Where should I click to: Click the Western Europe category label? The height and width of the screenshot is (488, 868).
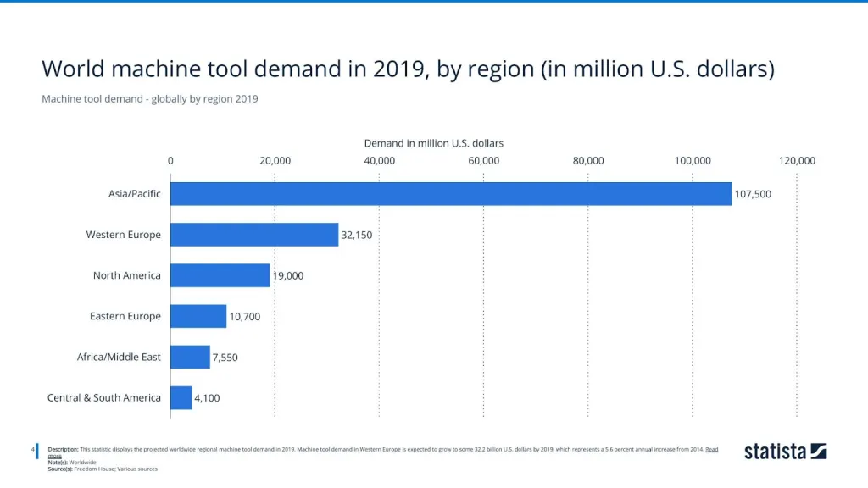123,235
